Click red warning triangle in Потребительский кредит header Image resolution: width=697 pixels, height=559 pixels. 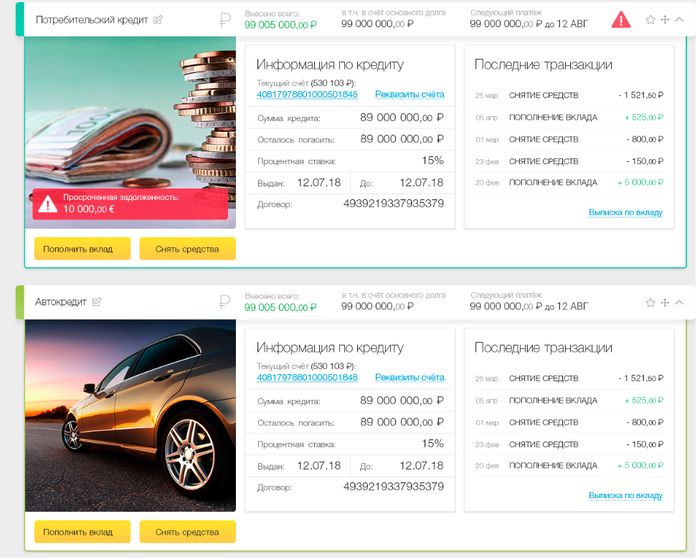[x=621, y=20]
